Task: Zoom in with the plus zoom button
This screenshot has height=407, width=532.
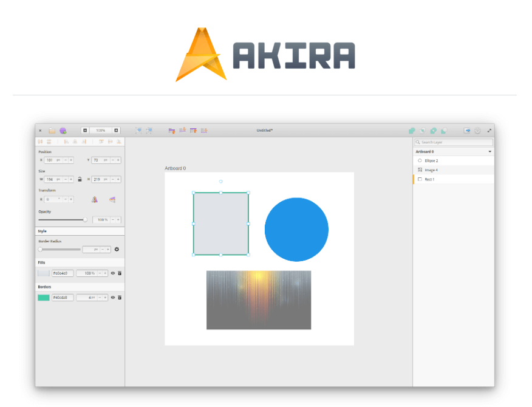Action: 116,131
